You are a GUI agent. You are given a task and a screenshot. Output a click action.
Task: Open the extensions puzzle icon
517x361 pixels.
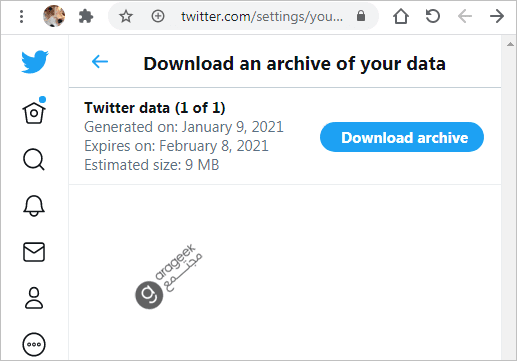tap(86, 16)
